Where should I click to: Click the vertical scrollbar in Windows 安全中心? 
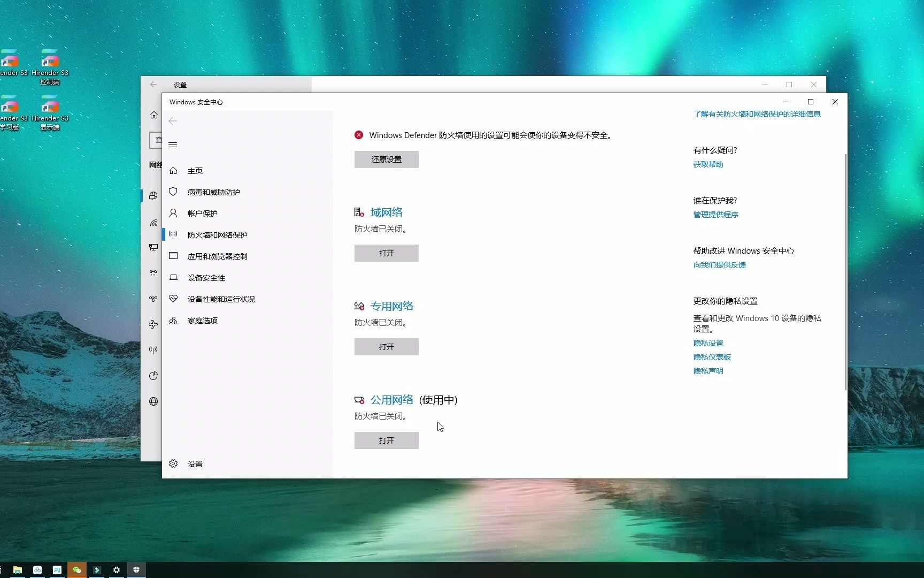845,272
